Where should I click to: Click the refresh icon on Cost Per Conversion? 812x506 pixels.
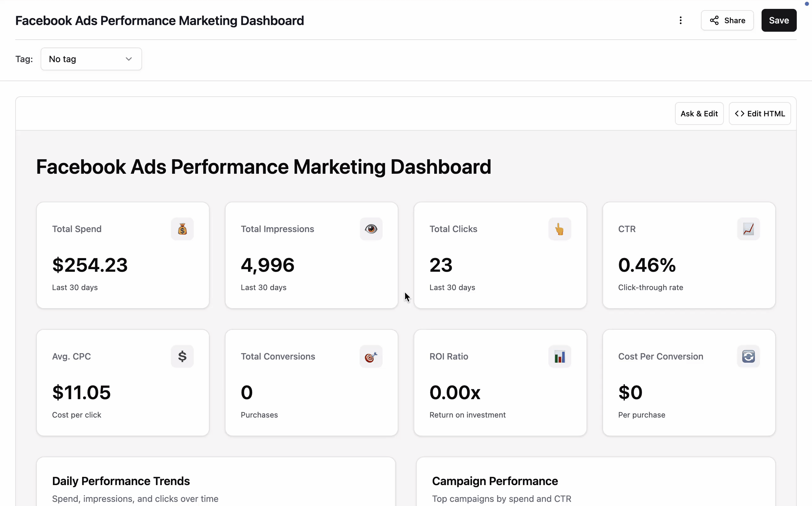[x=749, y=356]
